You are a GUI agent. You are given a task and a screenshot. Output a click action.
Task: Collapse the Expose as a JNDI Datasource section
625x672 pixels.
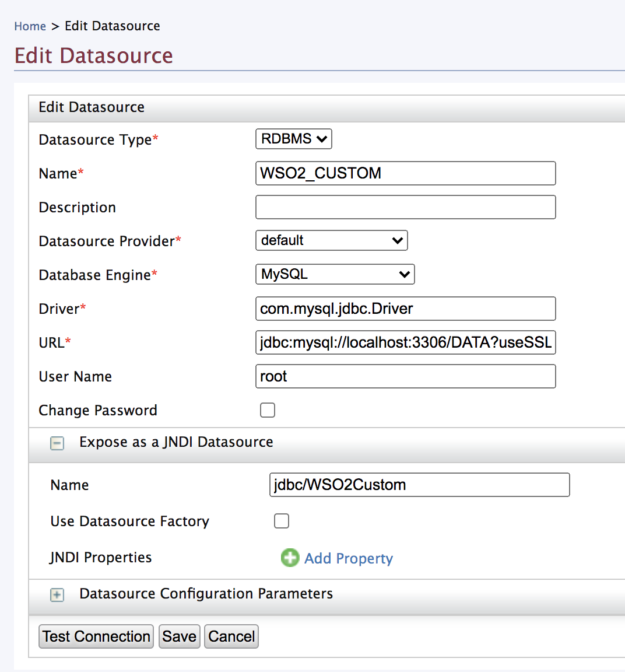coord(57,443)
